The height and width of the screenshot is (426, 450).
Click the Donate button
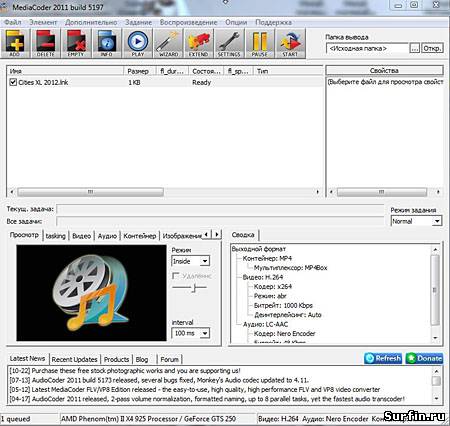click(x=424, y=358)
